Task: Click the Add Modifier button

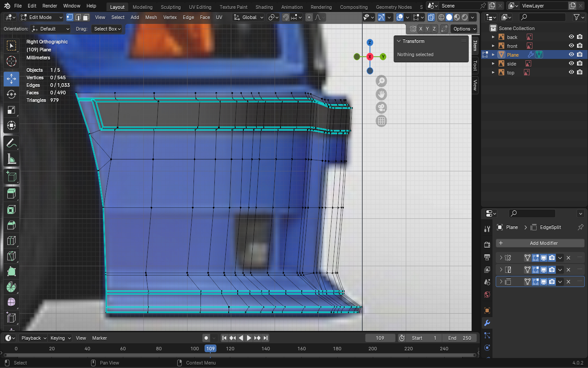Action: coord(540,243)
